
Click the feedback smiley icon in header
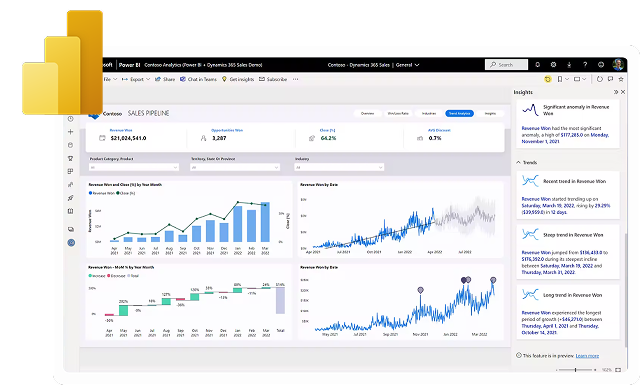pos(601,65)
